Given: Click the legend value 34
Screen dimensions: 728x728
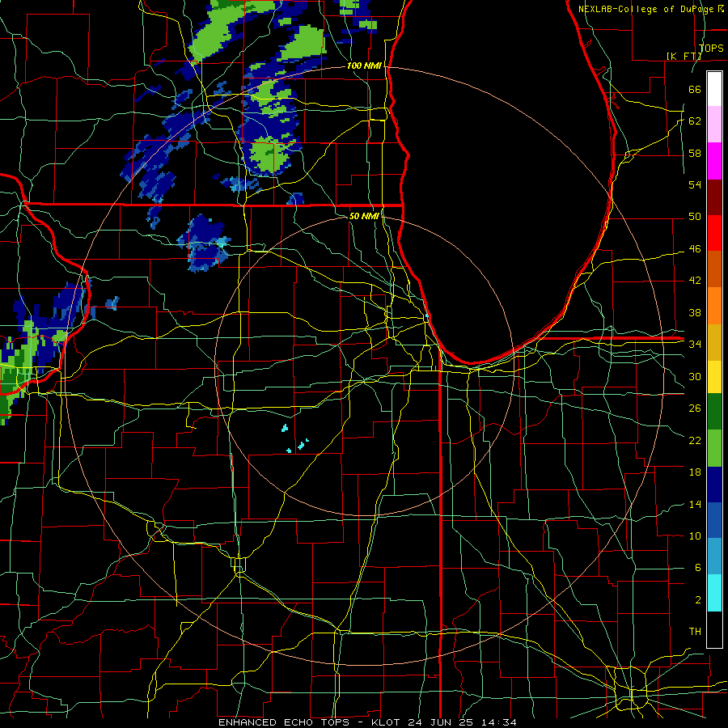Looking at the screenshot, I should click(695, 345).
